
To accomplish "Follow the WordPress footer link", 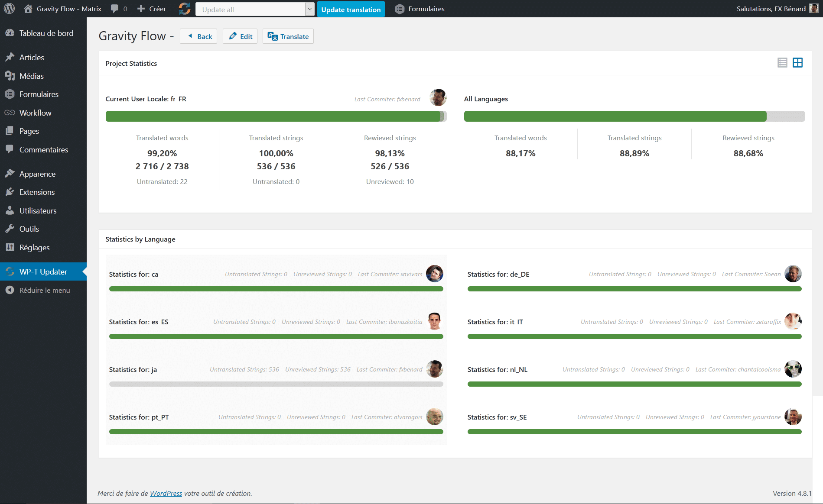I will [x=166, y=493].
